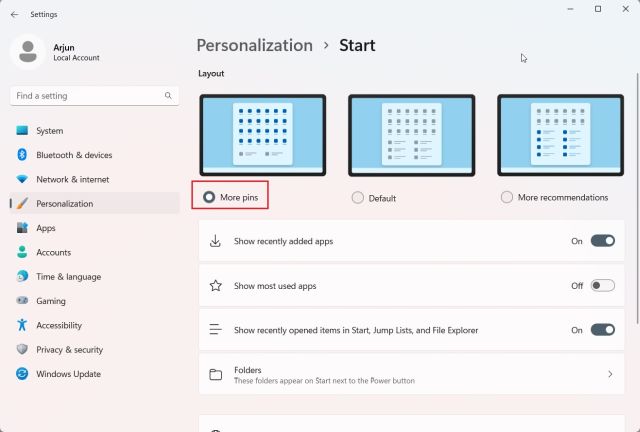Open Network & internet category
640x432 pixels.
(x=95, y=179)
